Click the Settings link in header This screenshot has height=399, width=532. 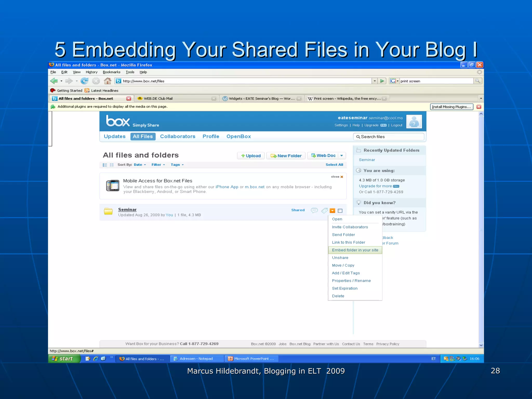[x=341, y=125]
